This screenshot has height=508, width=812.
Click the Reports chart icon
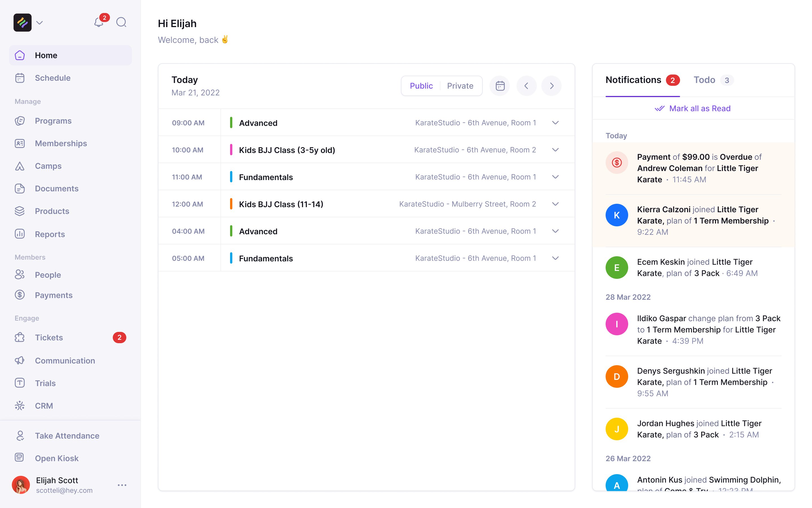tap(20, 234)
